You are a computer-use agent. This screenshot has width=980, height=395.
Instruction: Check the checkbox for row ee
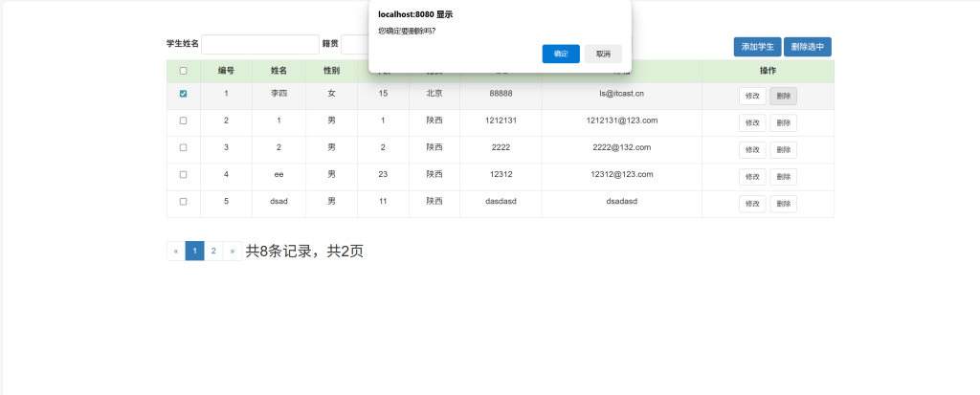pyautogui.click(x=183, y=174)
